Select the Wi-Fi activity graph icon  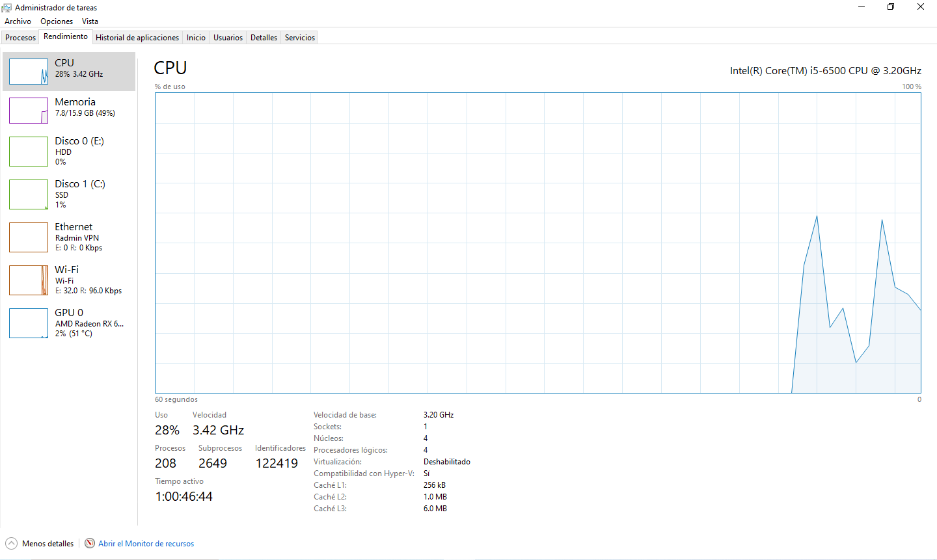(29, 280)
